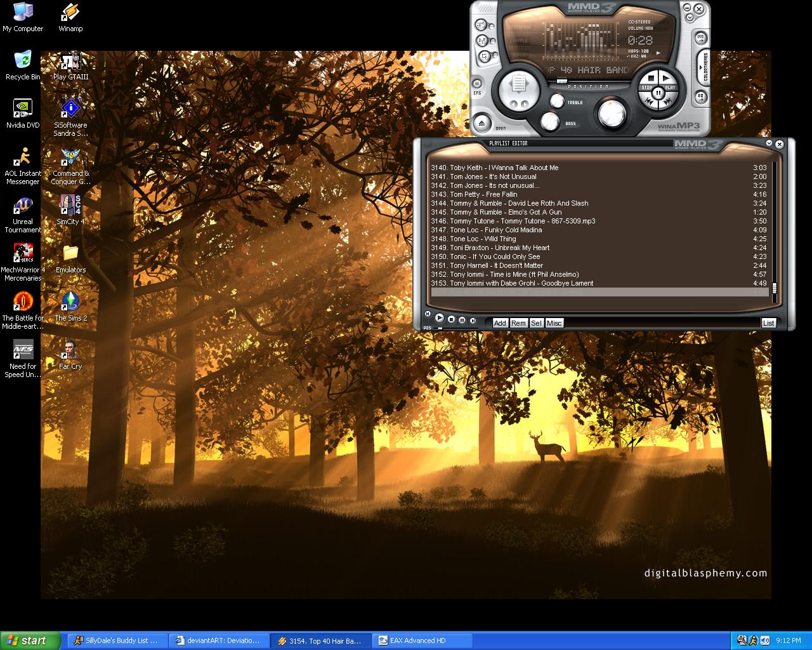The width and height of the screenshot is (812, 650).
Task: Click the large volume knob
Action: point(612,114)
